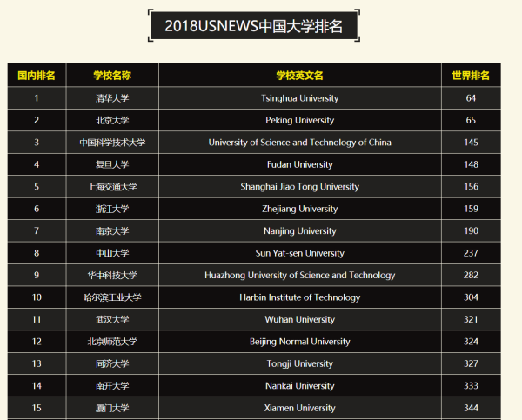522x420 pixels.
Task: Select the cell 北京师范大学
Action: [112, 342]
